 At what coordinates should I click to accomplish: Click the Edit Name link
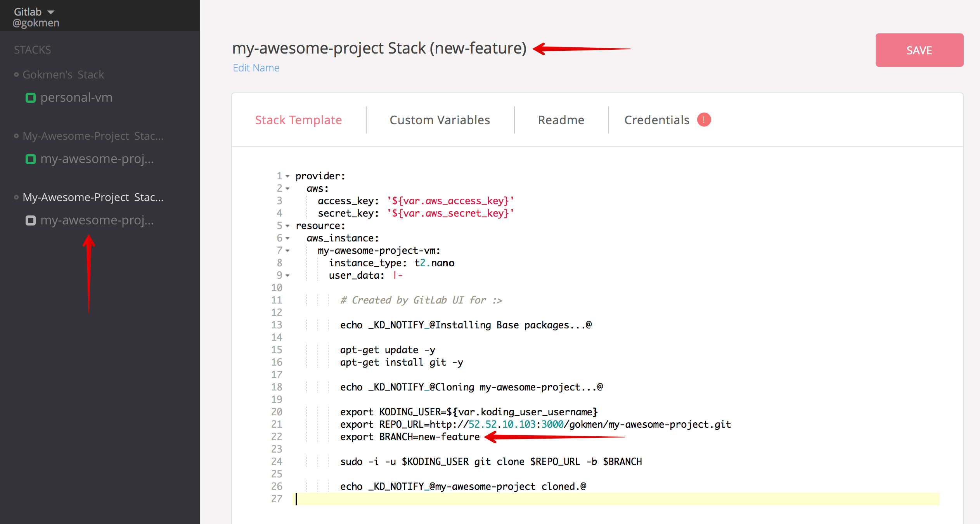[256, 68]
